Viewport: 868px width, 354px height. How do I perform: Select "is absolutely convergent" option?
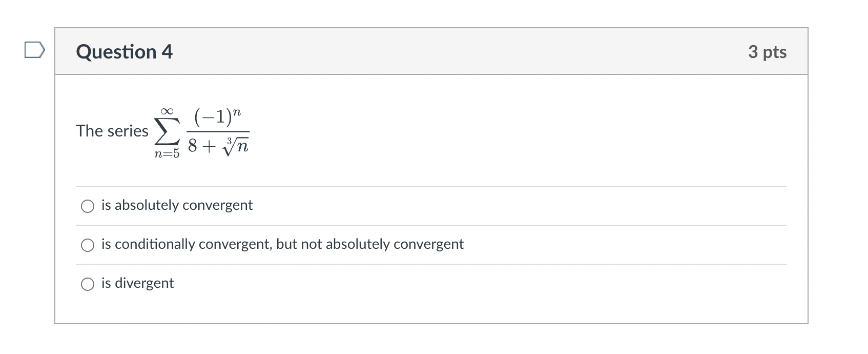[x=88, y=206]
